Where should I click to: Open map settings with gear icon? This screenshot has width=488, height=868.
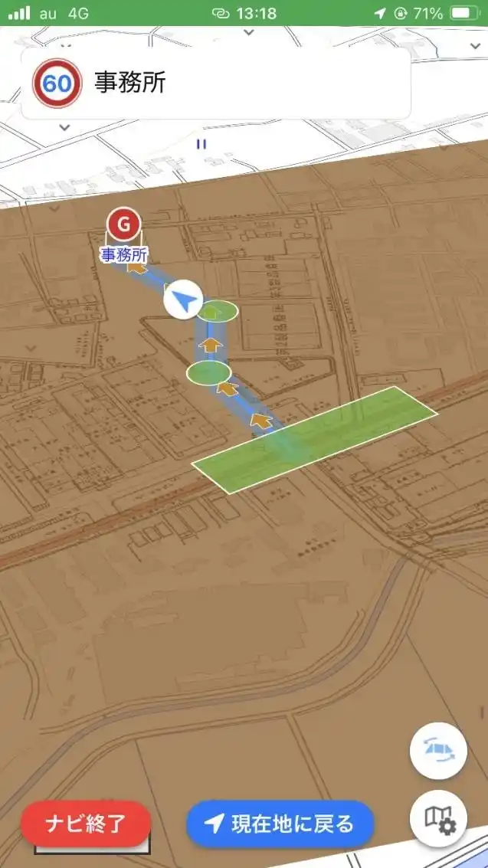[438, 817]
